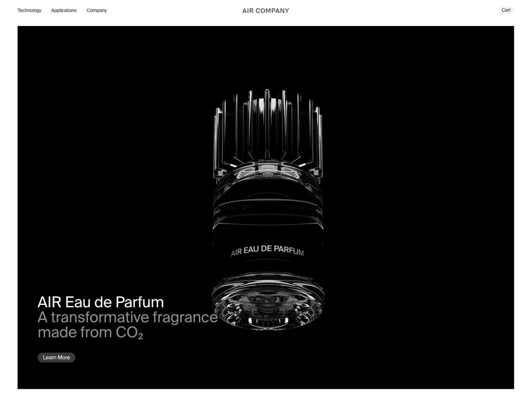The width and height of the screenshot is (532, 399).
Task: Click the crown-shaped perfume bottle cap
Action: [268, 131]
